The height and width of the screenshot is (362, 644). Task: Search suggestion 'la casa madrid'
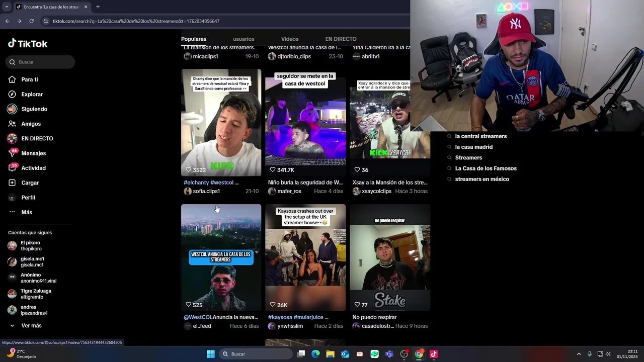coord(473,147)
